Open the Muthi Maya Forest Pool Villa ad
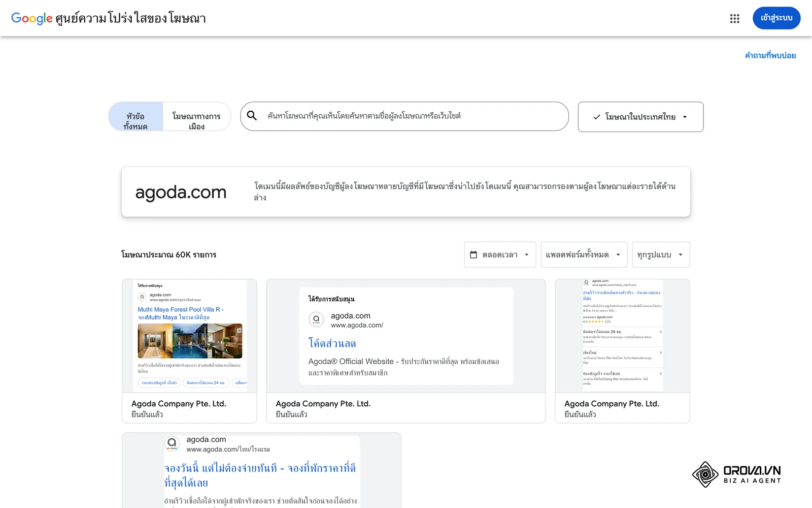Screen dimensions: 812x508 point(189,351)
